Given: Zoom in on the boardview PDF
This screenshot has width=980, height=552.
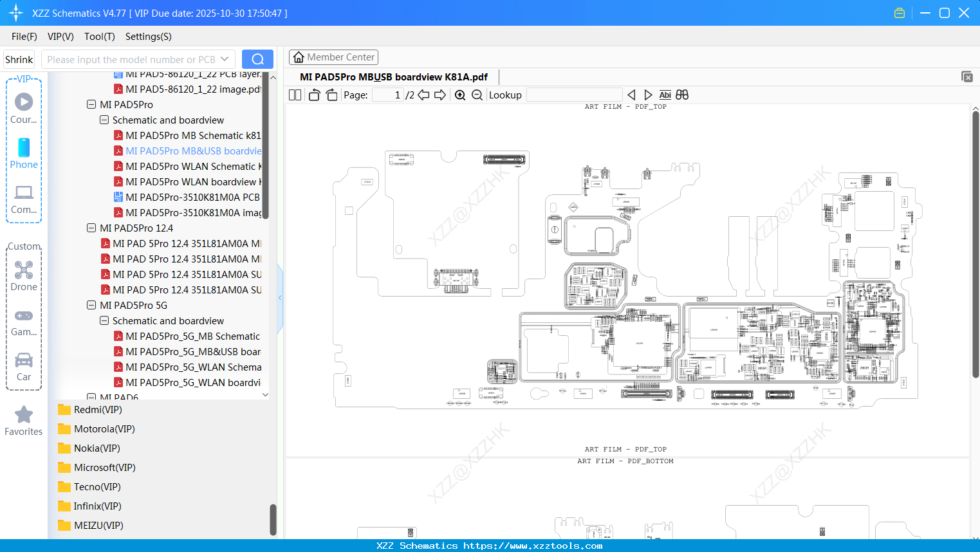Looking at the screenshot, I should [x=460, y=95].
